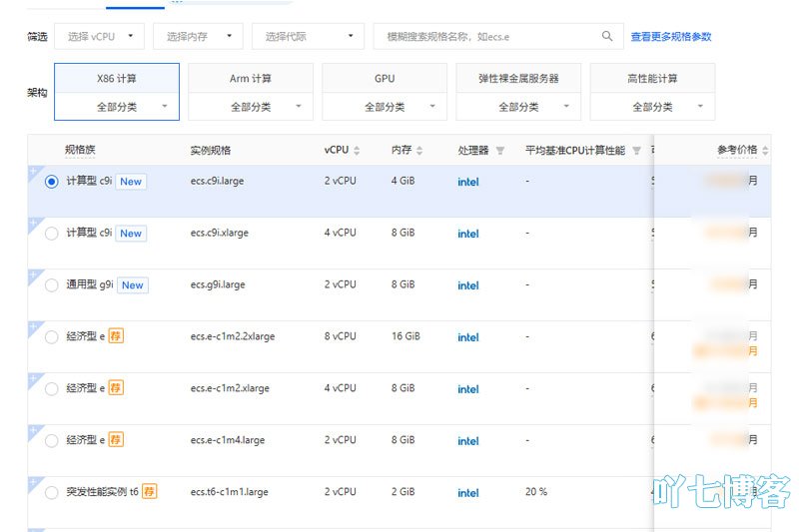Viewport: 799px width, 532px height.
Task: Expand the 选择代际 dropdown
Action: (x=308, y=37)
